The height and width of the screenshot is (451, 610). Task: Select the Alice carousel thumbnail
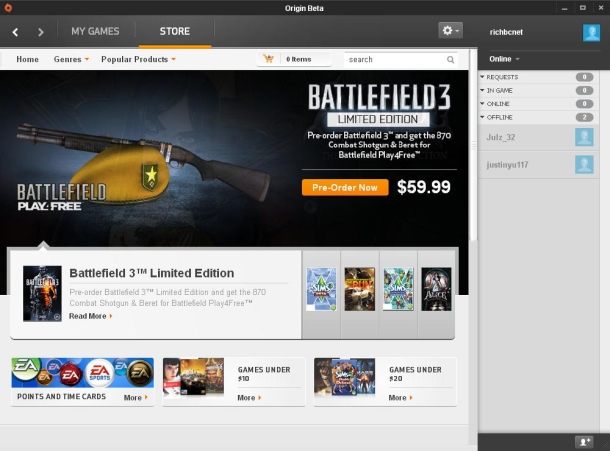[436, 289]
